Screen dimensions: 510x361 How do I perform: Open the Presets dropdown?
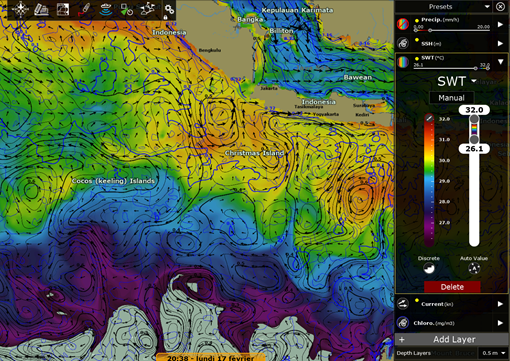(487, 7)
